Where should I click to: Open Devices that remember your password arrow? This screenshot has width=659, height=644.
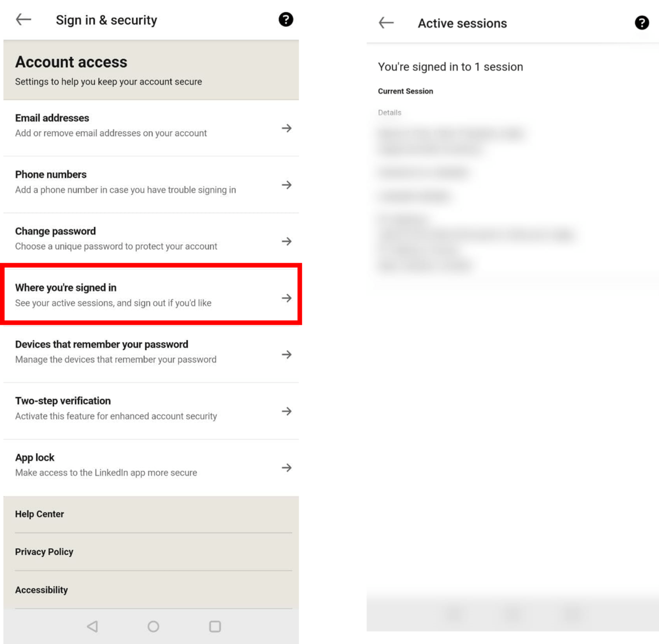tap(287, 355)
